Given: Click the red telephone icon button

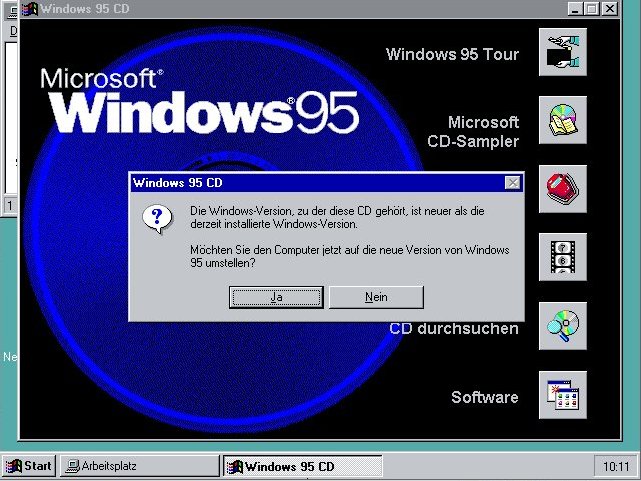Looking at the screenshot, I should click(x=563, y=189).
